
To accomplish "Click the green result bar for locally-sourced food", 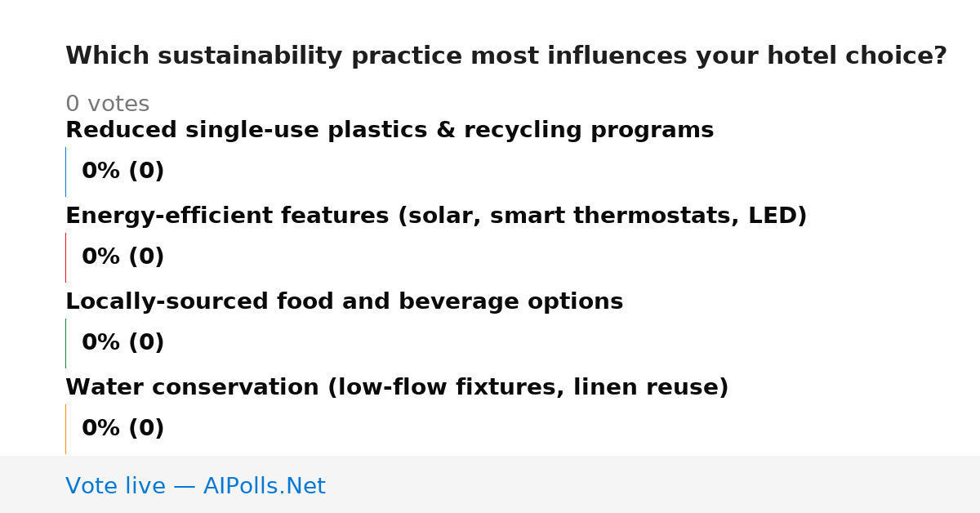I will pos(65,343).
